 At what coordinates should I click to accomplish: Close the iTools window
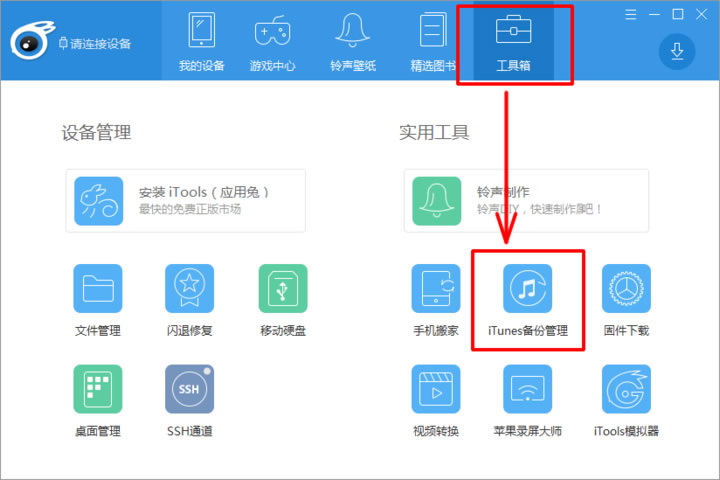coord(701,15)
